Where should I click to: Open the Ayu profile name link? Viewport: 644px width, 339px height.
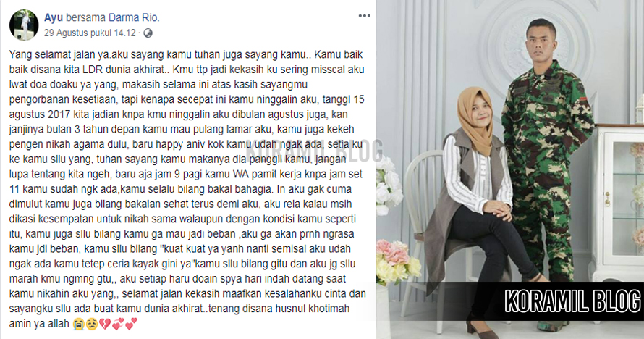point(54,17)
